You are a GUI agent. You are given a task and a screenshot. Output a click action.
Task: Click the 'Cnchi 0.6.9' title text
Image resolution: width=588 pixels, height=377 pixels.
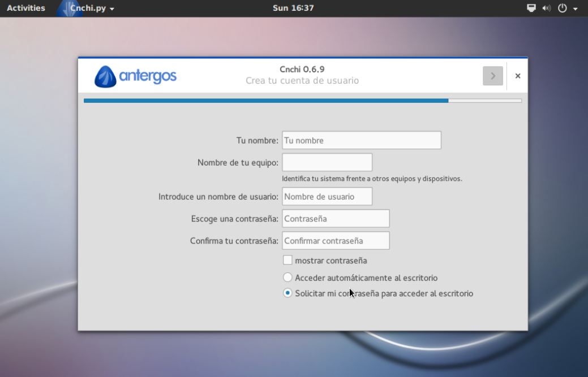tap(302, 70)
